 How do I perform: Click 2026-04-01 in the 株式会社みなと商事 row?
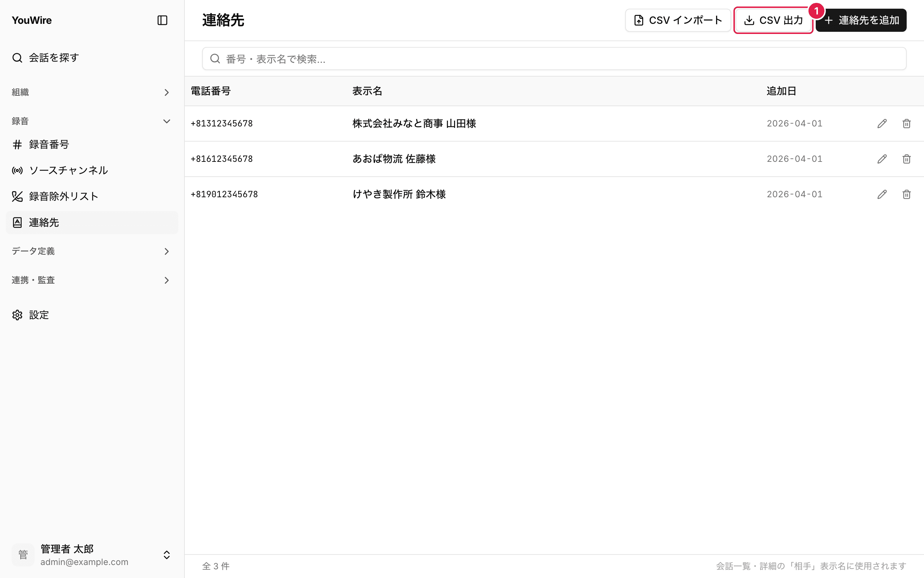point(794,124)
